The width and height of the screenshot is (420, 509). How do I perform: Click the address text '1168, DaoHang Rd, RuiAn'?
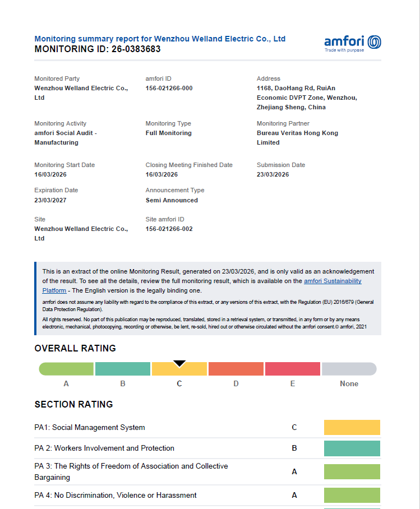(x=296, y=89)
